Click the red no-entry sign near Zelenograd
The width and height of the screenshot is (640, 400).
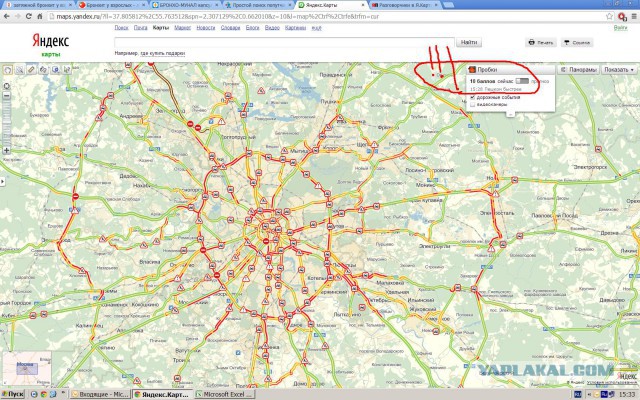[190, 124]
